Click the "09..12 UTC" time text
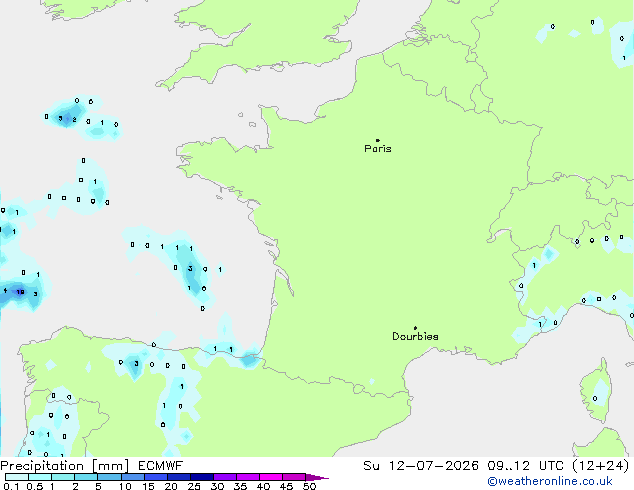The image size is (634, 490). [x=526, y=466]
